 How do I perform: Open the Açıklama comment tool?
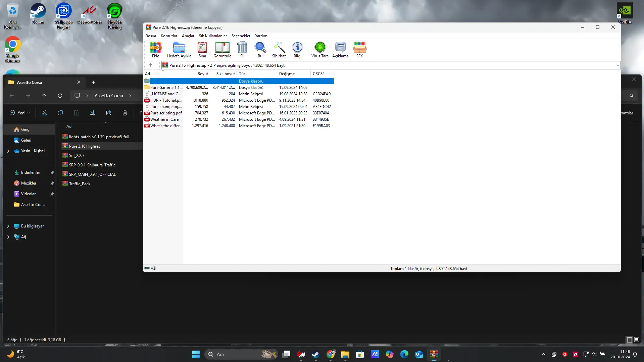point(340,50)
